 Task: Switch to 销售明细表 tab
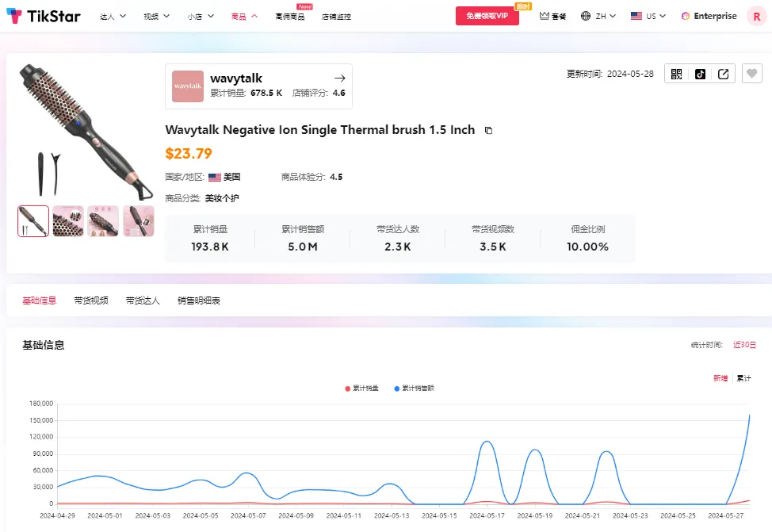click(199, 300)
